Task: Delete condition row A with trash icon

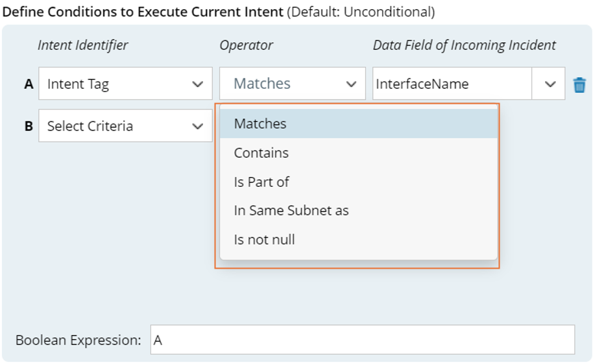Action: (579, 84)
